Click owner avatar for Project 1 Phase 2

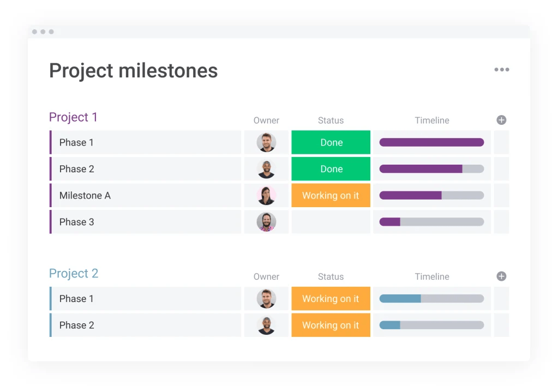[266, 169]
